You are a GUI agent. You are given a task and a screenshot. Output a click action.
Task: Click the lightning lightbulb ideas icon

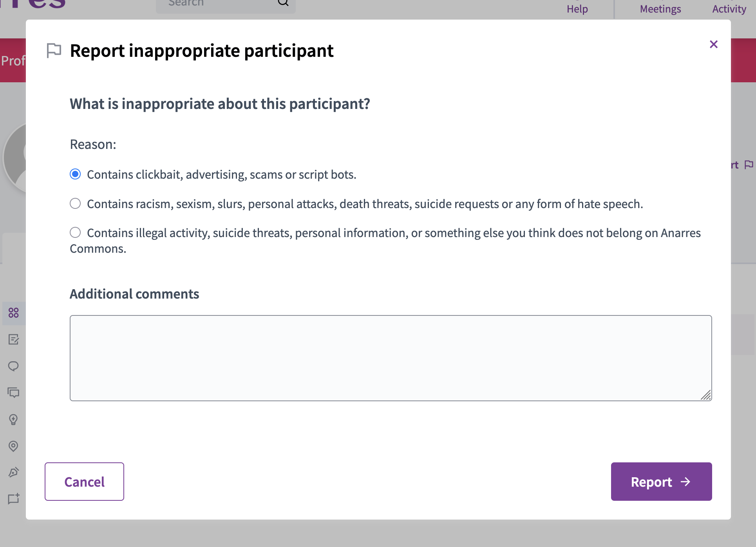click(14, 420)
